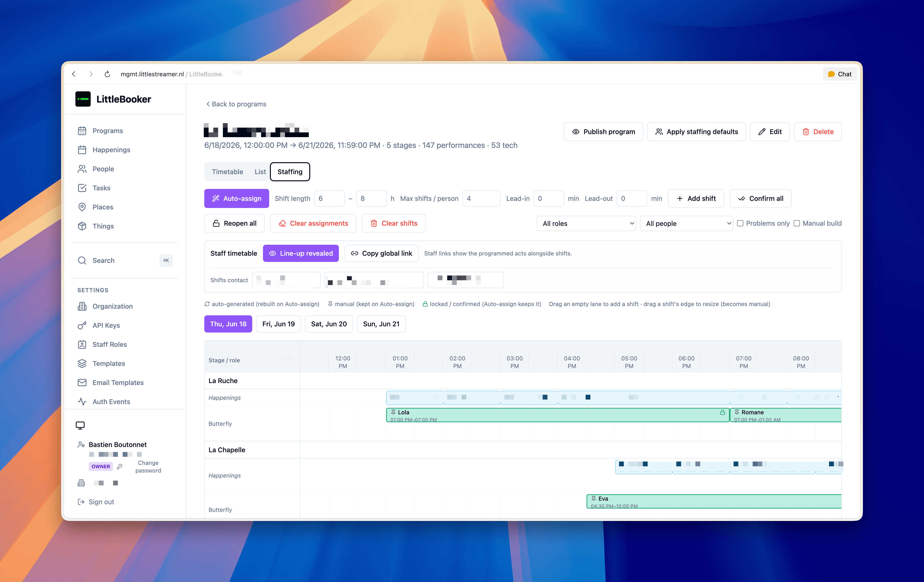Select Eva's 04:30 PM–10:00 PM shift
This screenshot has height=582, width=924.
click(714, 501)
